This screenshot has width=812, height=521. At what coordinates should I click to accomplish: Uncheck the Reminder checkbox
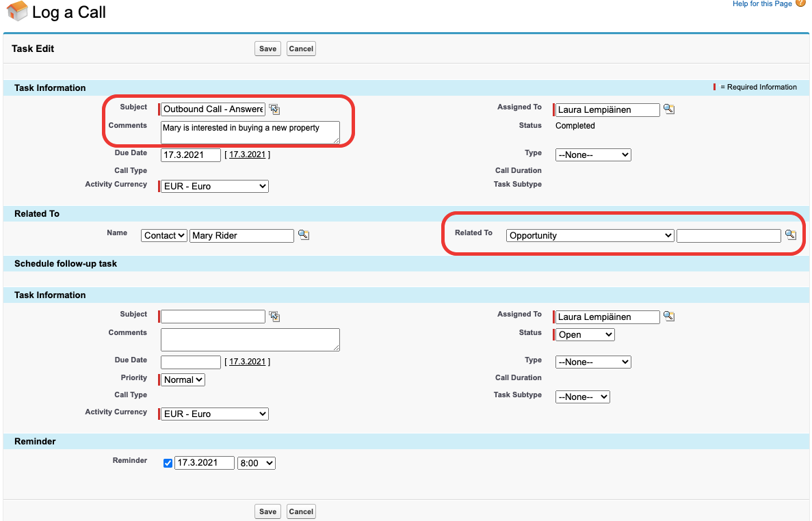coord(168,463)
